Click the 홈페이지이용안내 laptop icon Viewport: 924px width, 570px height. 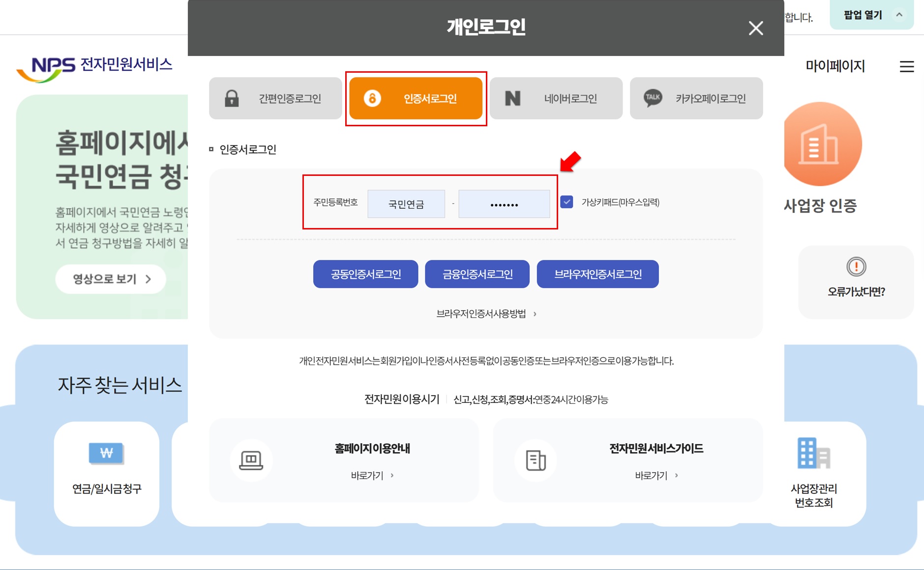(251, 460)
